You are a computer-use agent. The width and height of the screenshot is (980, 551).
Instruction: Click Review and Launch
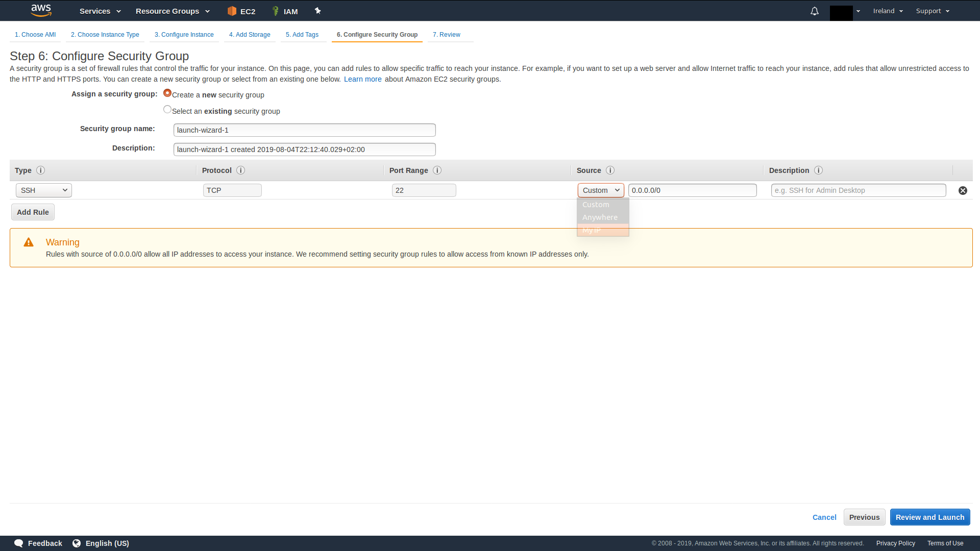pos(930,517)
